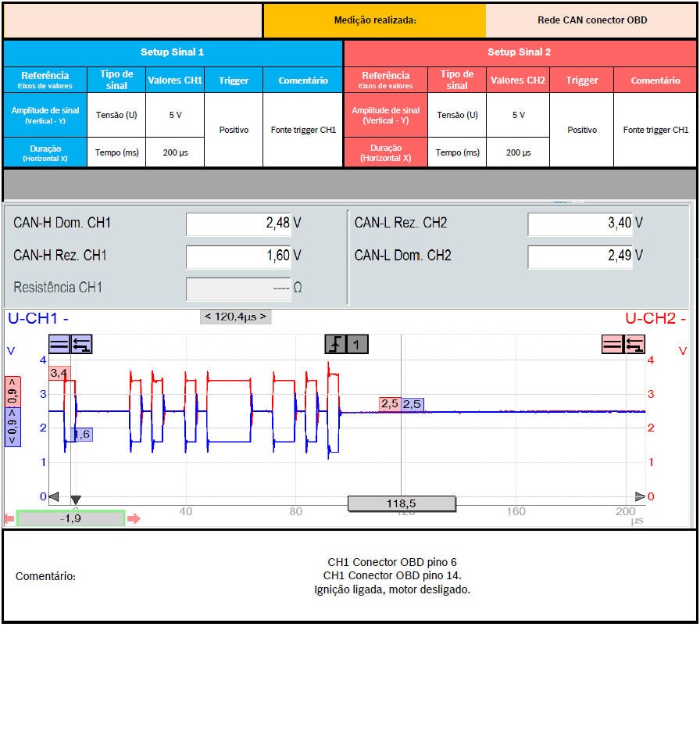700x745 pixels.
Task: Select the Setup Sinal 2 header
Action: click(x=520, y=52)
